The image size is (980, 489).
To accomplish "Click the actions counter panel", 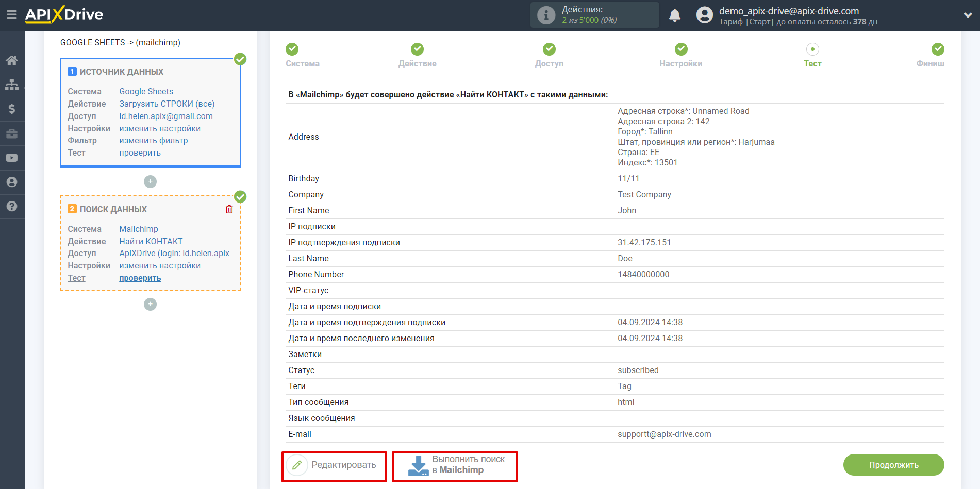I will tap(595, 15).
